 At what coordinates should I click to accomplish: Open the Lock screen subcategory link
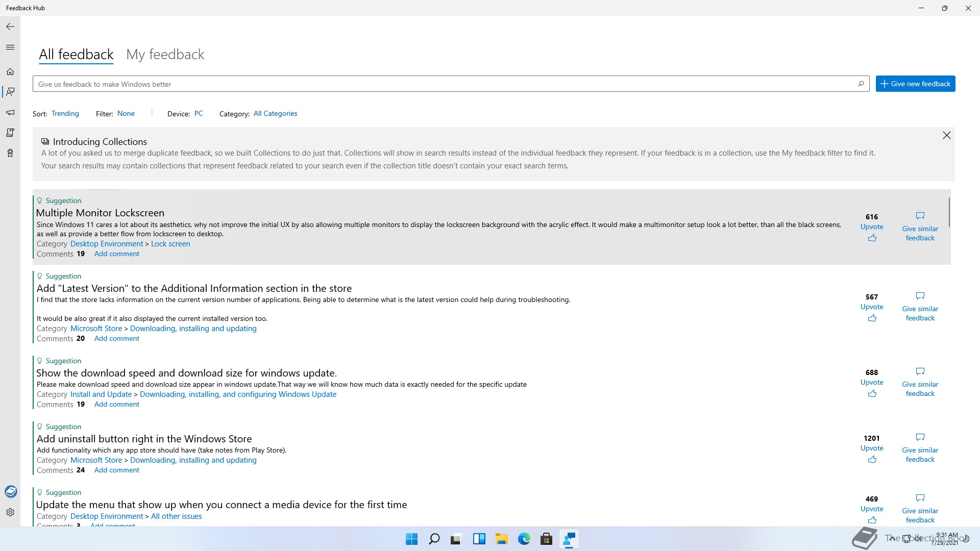(170, 244)
